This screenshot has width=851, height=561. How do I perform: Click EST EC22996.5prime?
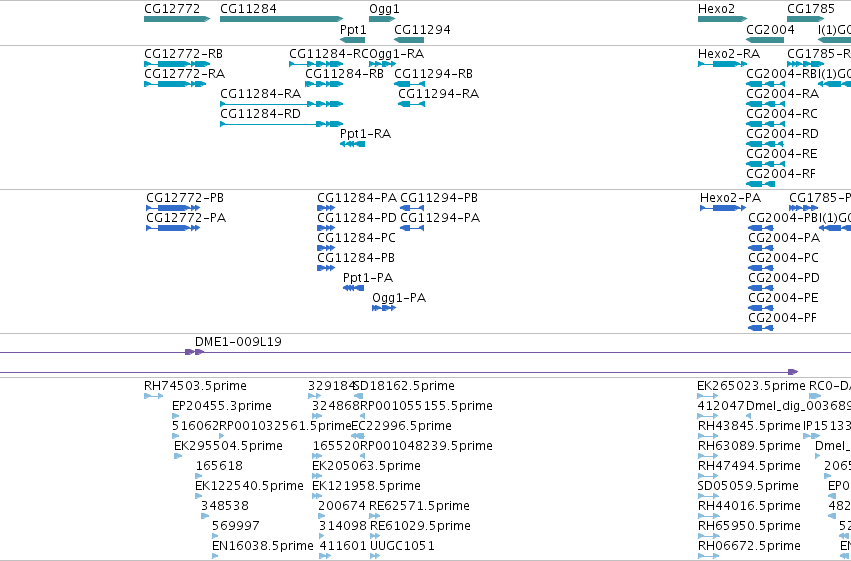pos(358,436)
